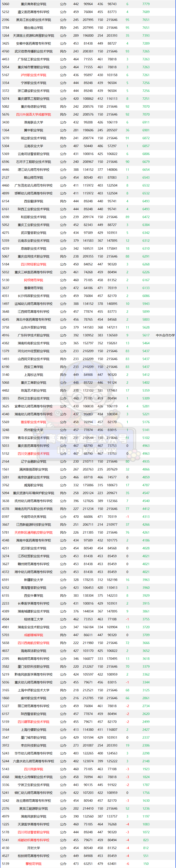The image size is (176, 868).
Task: Click school code 5060 in first row
Action: (5, 4)
